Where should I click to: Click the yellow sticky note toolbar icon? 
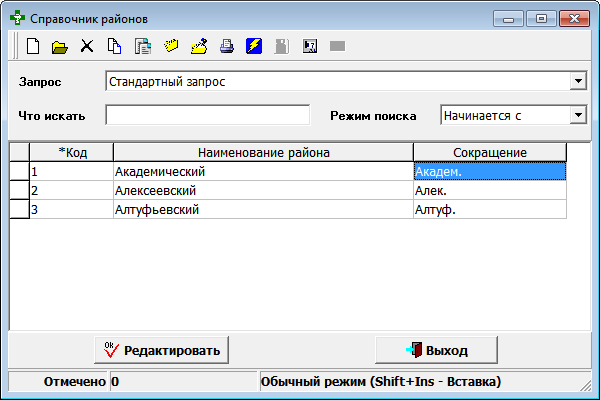click(x=170, y=46)
